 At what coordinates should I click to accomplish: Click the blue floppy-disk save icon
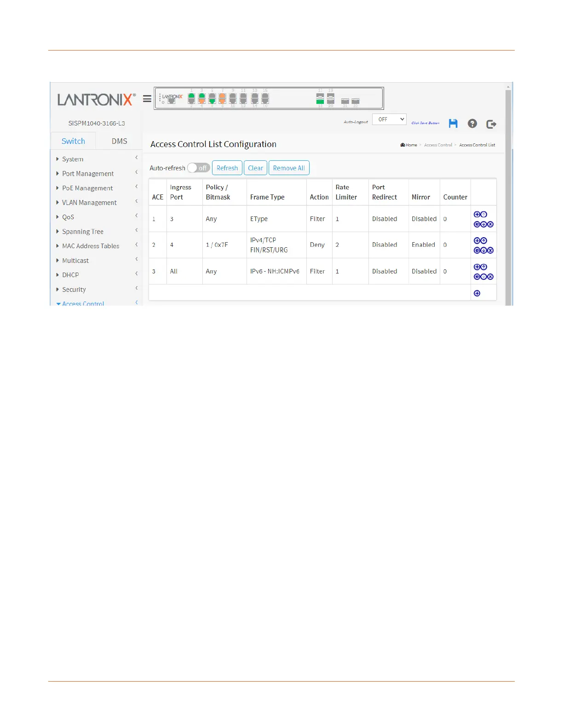pyautogui.click(x=453, y=123)
